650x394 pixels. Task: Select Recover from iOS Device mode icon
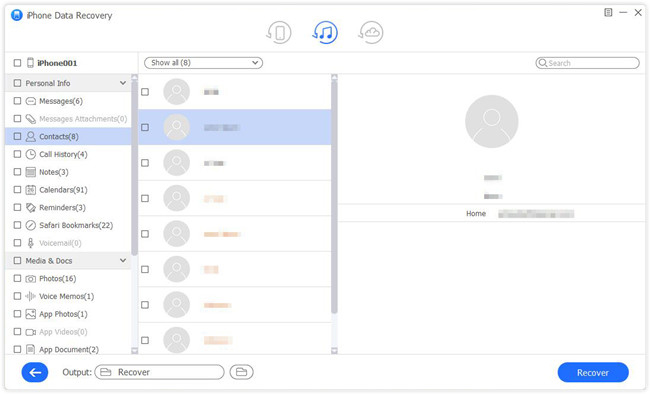pos(279,32)
